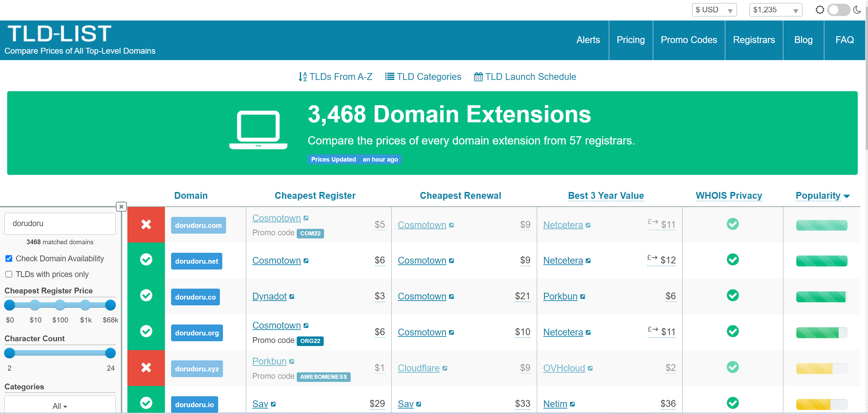Open Netim best value link for dorudoru.io

(555, 404)
